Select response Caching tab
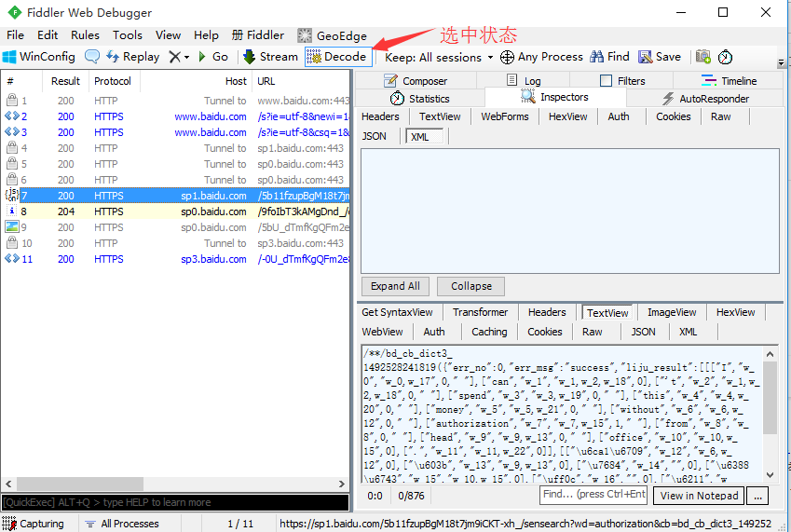 click(489, 332)
